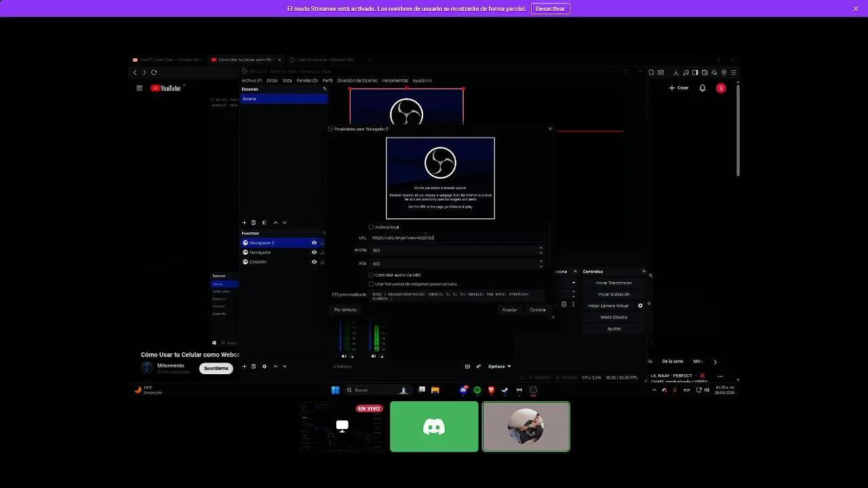Click the CSS personalizado text box
This screenshot has width=868, height=488.
[456, 296]
